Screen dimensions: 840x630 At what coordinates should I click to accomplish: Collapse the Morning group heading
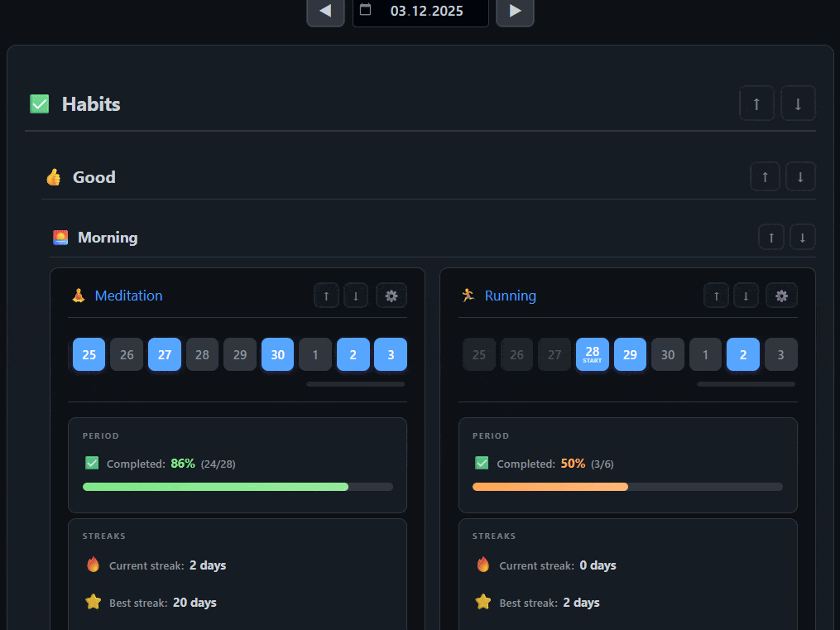tap(108, 238)
